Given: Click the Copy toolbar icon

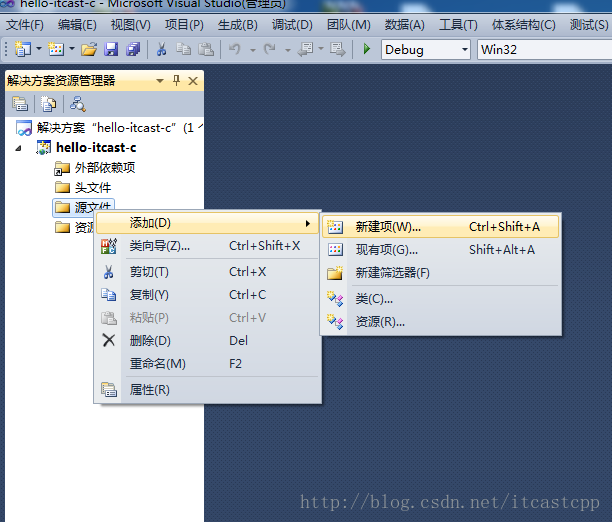Looking at the screenshot, I should pos(183,49).
